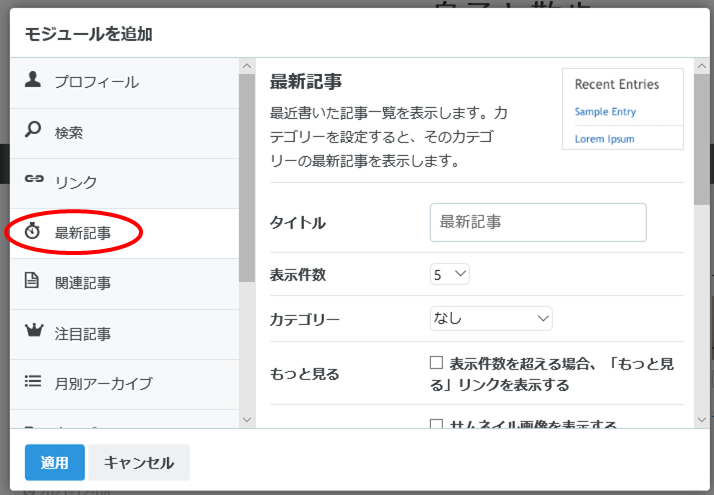Image resolution: width=714 pixels, height=495 pixels.
Task: Click the document icon for 関連記事
Action: coord(31,281)
